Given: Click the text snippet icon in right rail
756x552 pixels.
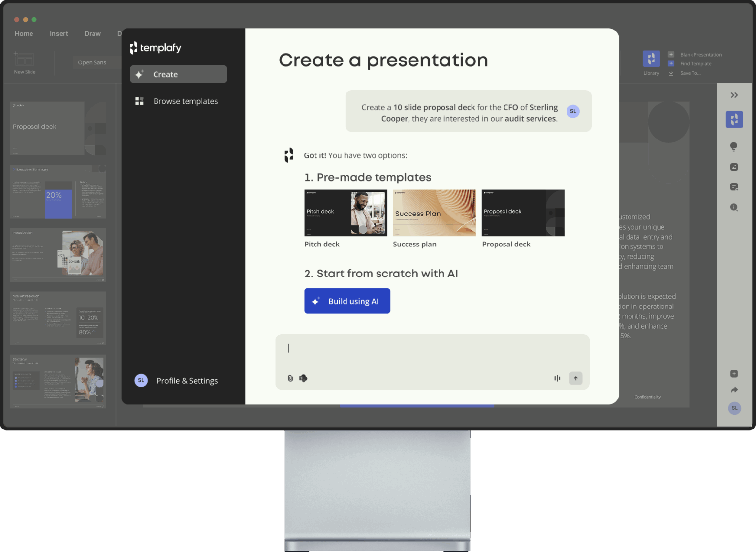Looking at the screenshot, I should pos(734,187).
